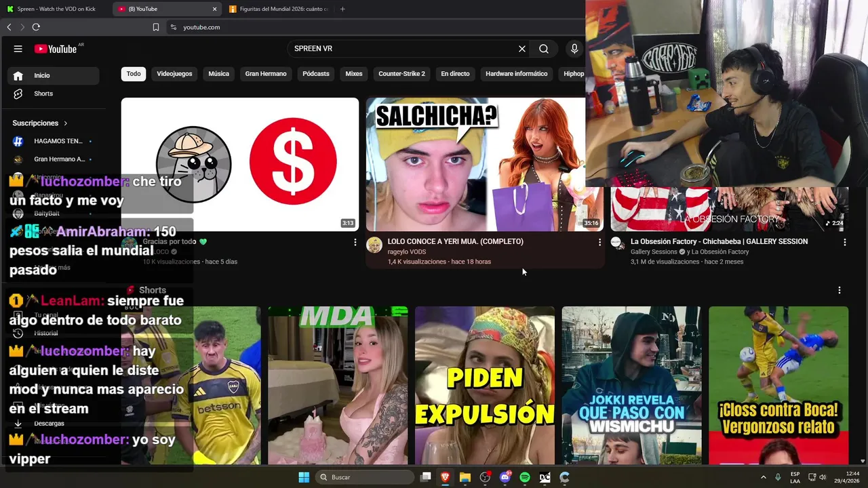Open File Explorer from the taskbar
This screenshot has height=488, width=868.
(465, 477)
